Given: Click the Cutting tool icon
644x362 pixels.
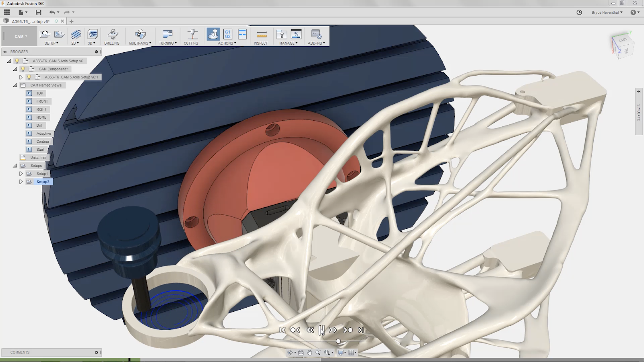Looking at the screenshot, I should point(192,35).
